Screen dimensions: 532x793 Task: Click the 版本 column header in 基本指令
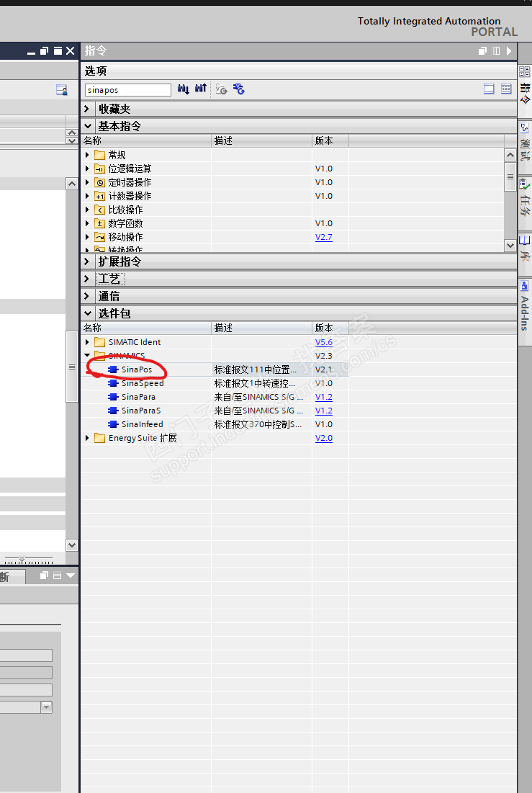click(x=330, y=140)
